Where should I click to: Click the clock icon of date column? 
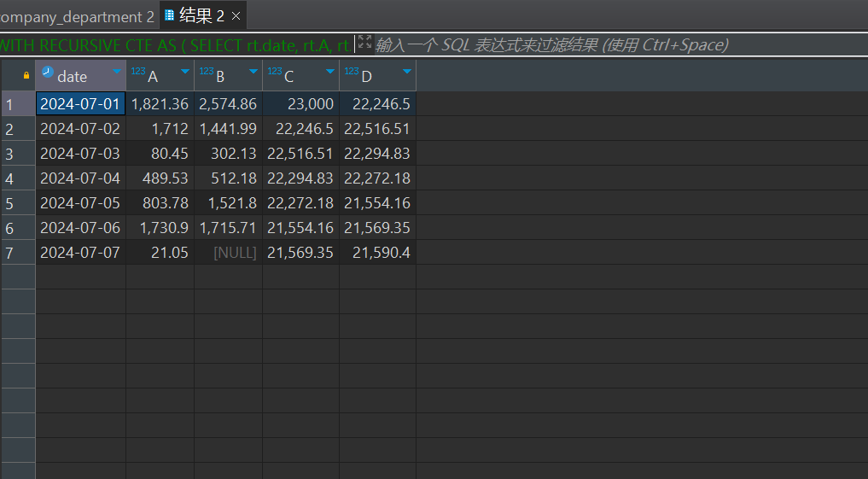click(x=48, y=72)
